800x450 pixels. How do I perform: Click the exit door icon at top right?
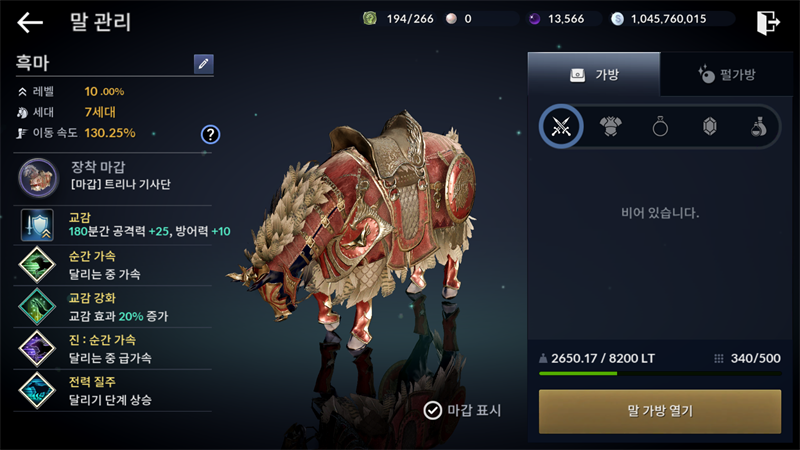tap(768, 22)
